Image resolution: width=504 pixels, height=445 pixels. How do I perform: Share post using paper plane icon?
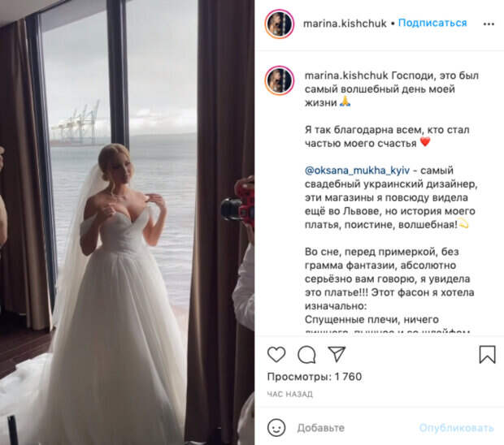[337, 354]
